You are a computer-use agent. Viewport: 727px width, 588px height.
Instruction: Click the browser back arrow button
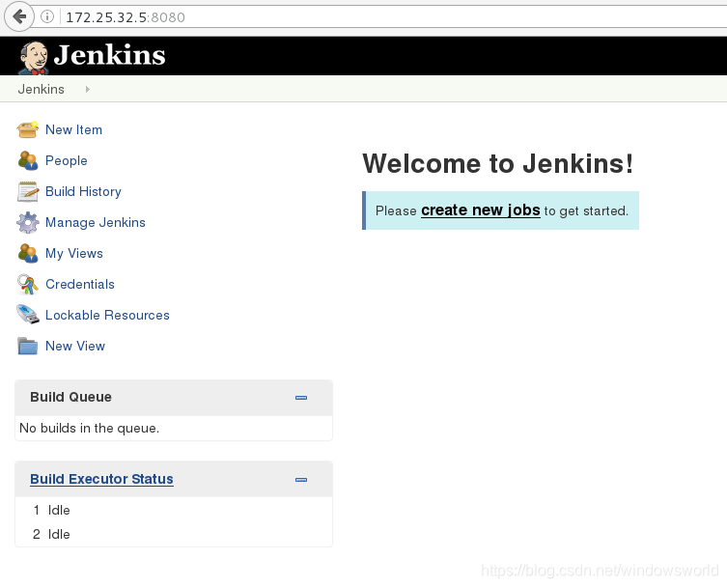click(19, 16)
